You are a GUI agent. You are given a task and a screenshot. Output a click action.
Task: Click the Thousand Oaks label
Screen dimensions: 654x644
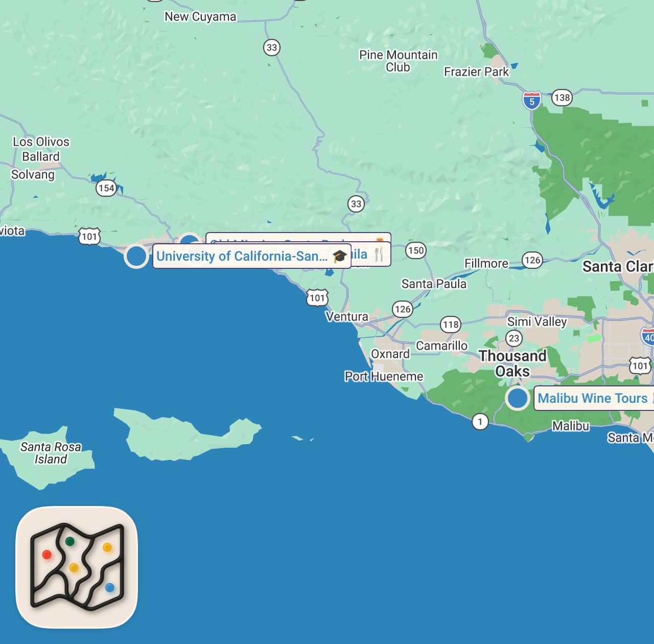pos(513,363)
